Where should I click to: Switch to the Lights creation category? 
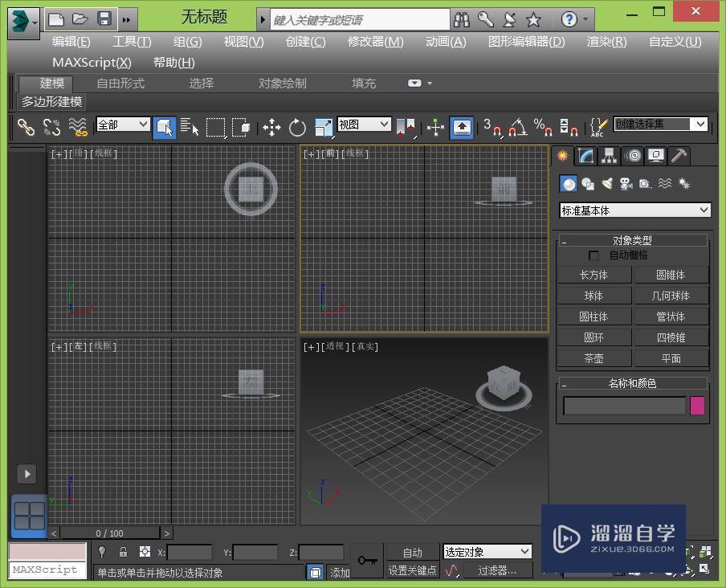pos(607,184)
